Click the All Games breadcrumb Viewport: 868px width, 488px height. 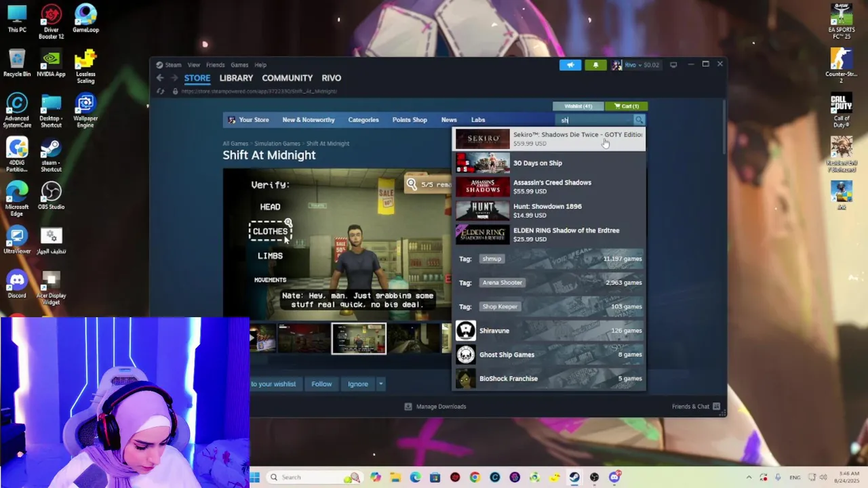[x=235, y=144]
